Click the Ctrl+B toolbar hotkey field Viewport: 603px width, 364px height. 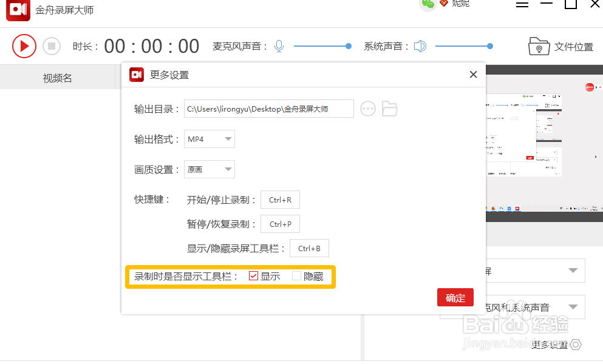pos(309,248)
